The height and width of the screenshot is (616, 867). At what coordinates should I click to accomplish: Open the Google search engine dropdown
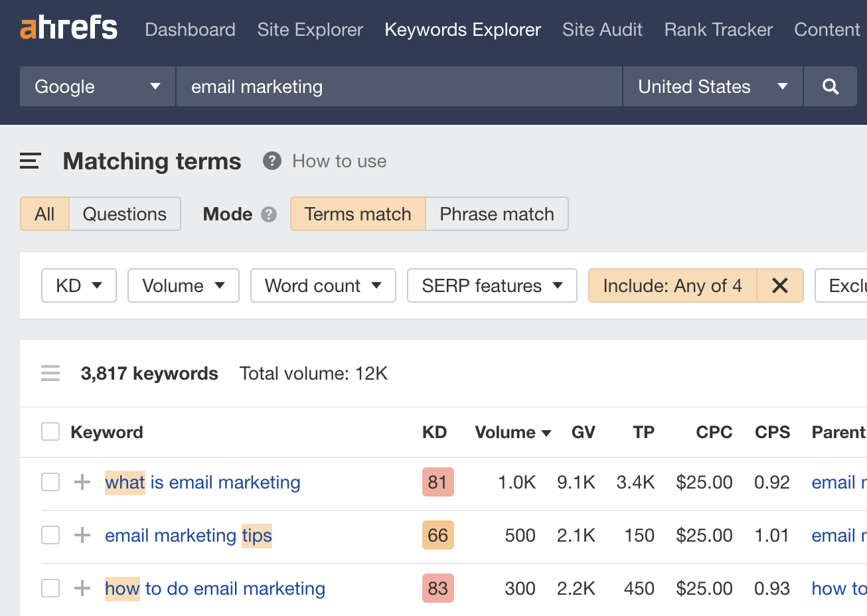point(96,86)
